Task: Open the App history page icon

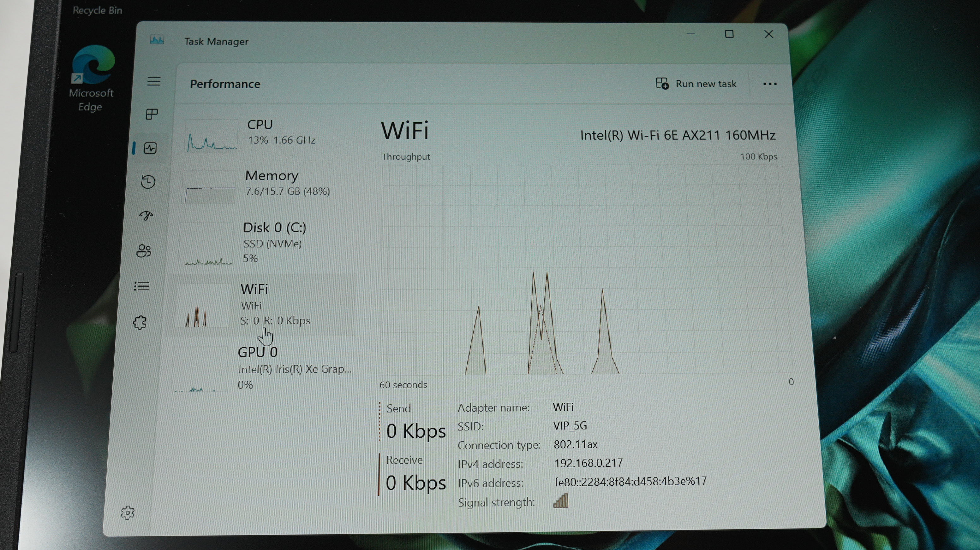Action: [148, 182]
